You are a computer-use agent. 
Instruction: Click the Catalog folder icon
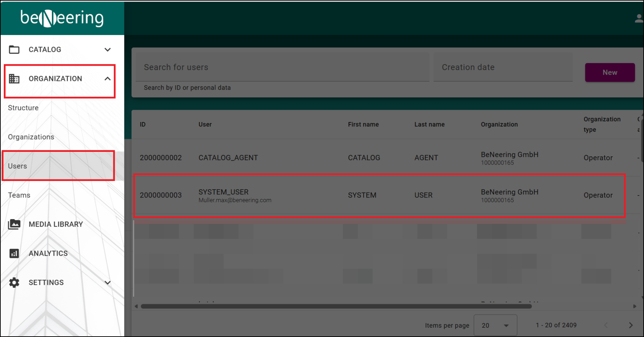(x=14, y=50)
